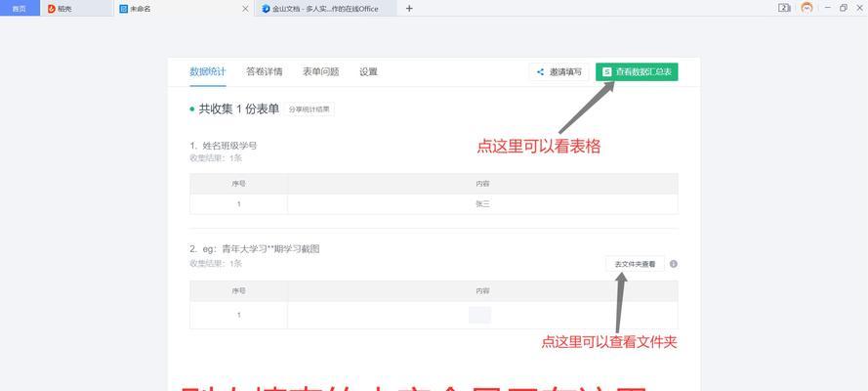Open the user avatar profile icon
868x391 pixels.
coord(807,8)
